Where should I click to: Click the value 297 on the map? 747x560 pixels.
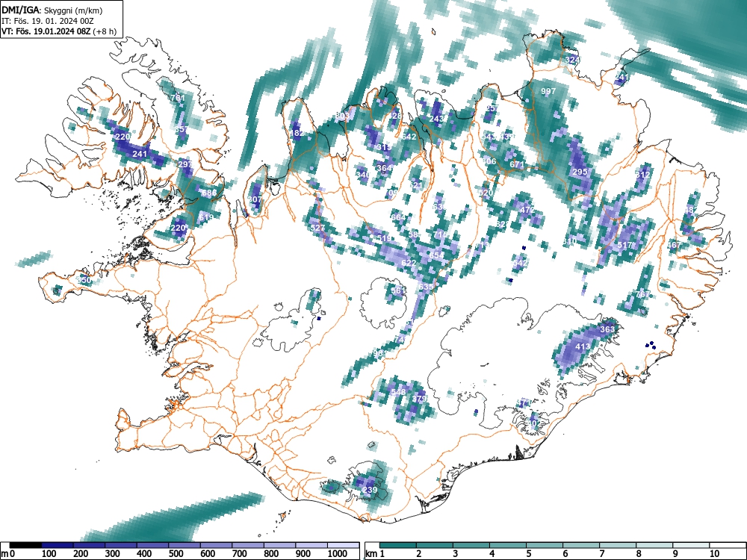point(185,164)
